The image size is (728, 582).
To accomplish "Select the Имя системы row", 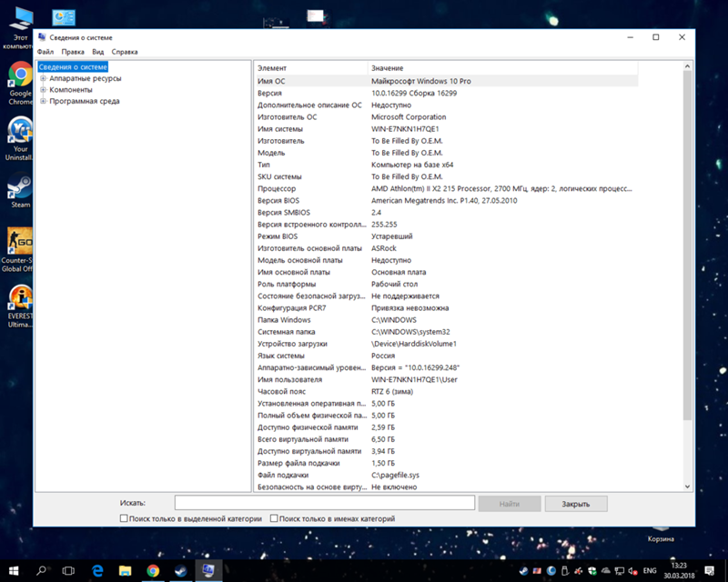I will tap(446, 129).
